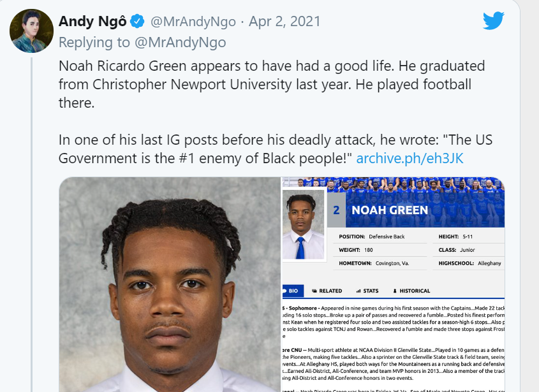Open the STATS tab
The image size is (539, 392).
tap(367, 291)
